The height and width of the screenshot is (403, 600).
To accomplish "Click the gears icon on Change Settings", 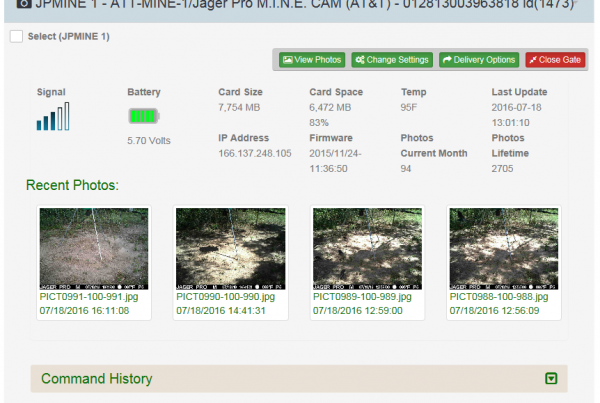I will point(360,60).
